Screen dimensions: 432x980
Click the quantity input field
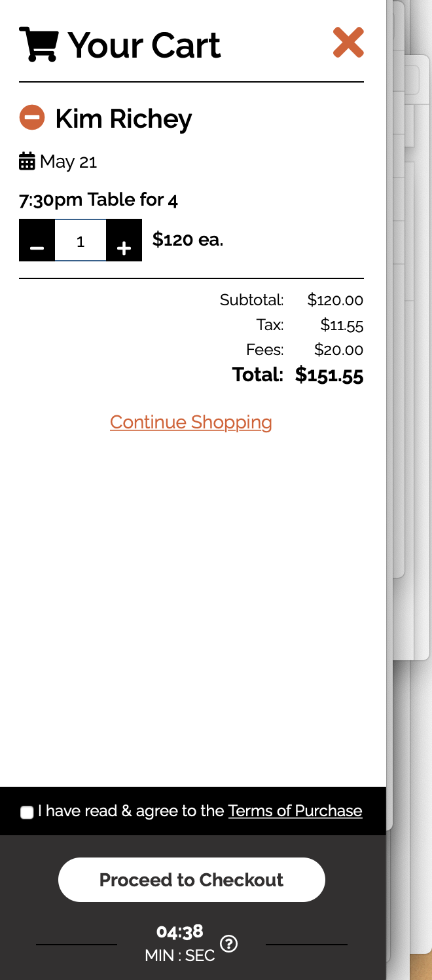coord(81,240)
